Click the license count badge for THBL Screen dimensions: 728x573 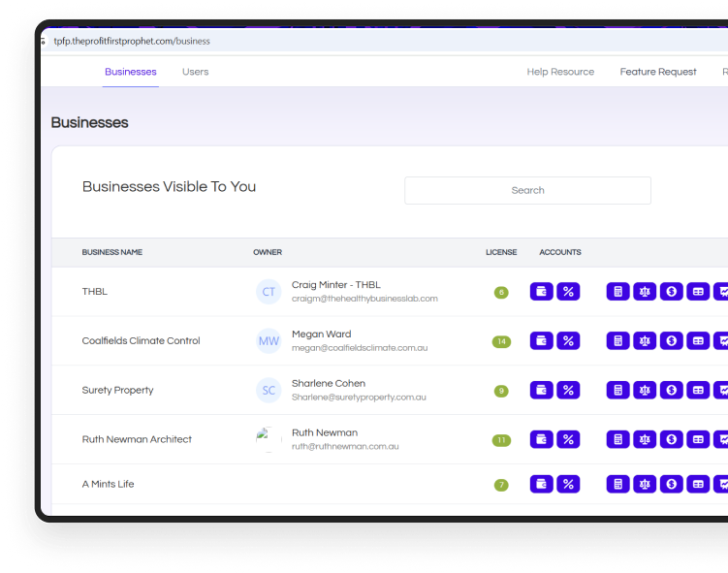pos(501,292)
